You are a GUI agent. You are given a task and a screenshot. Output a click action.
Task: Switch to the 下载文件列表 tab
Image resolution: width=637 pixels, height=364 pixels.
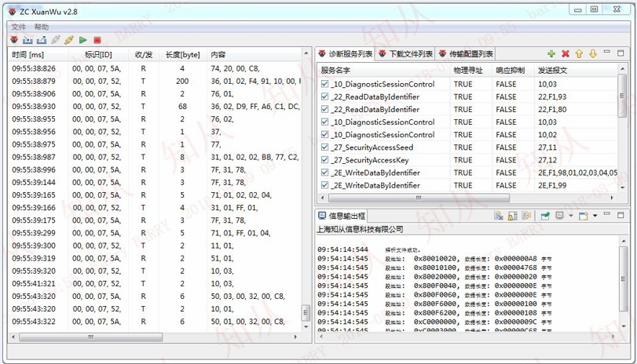tap(405, 54)
